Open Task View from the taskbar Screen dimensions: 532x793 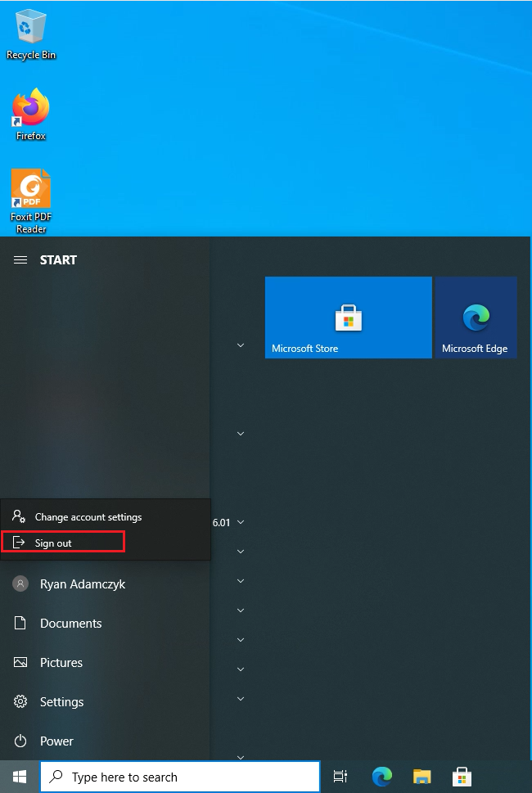pos(340,777)
